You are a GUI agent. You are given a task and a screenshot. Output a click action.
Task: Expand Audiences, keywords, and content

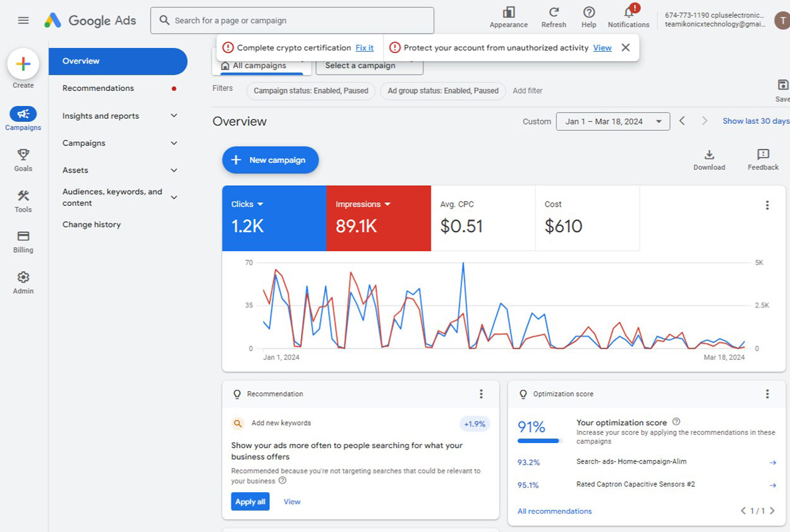point(174,197)
